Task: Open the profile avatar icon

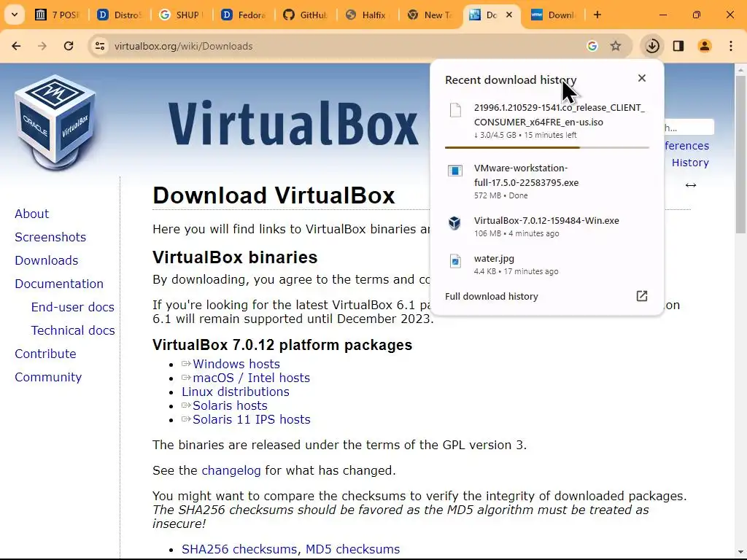Action: (x=705, y=46)
